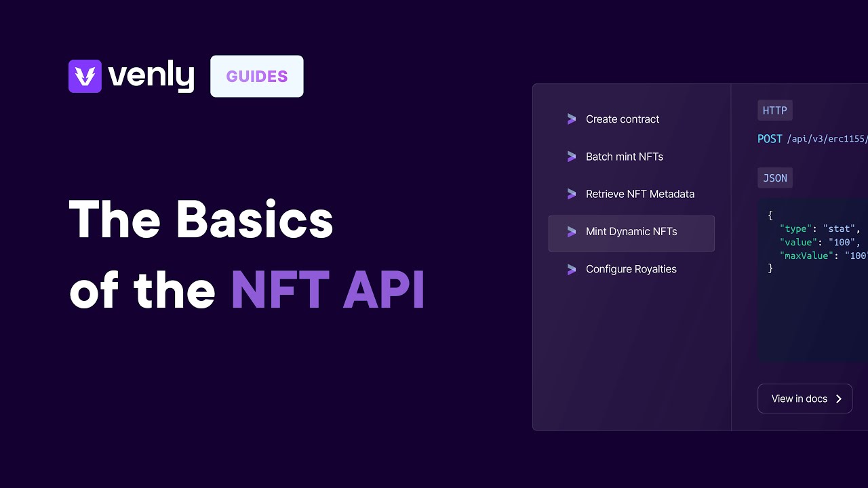The height and width of the screenshot is (488, 868).
Task: Open the Configure Royalties item
Action: point(631,269)
